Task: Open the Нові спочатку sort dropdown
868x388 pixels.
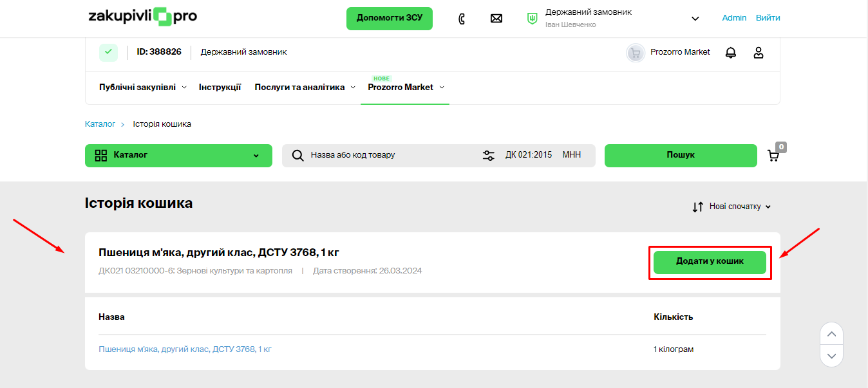Action: [731, 207]
